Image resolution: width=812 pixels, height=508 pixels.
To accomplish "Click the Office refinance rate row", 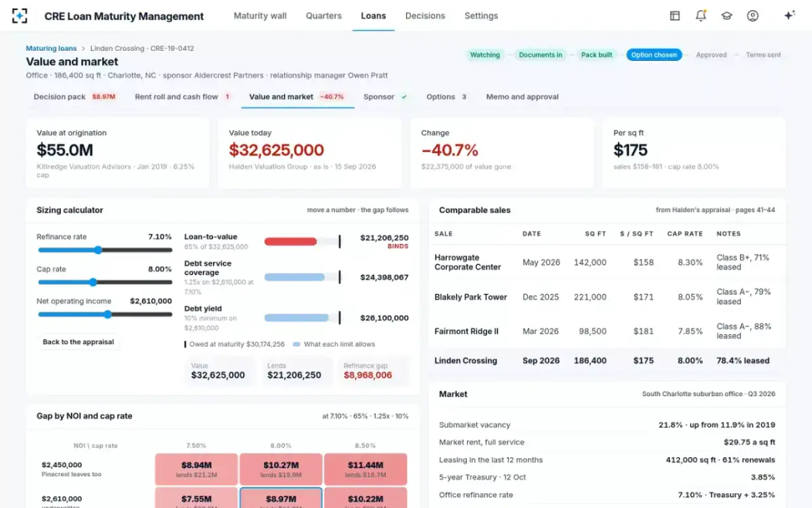I will tap(607, 494).
